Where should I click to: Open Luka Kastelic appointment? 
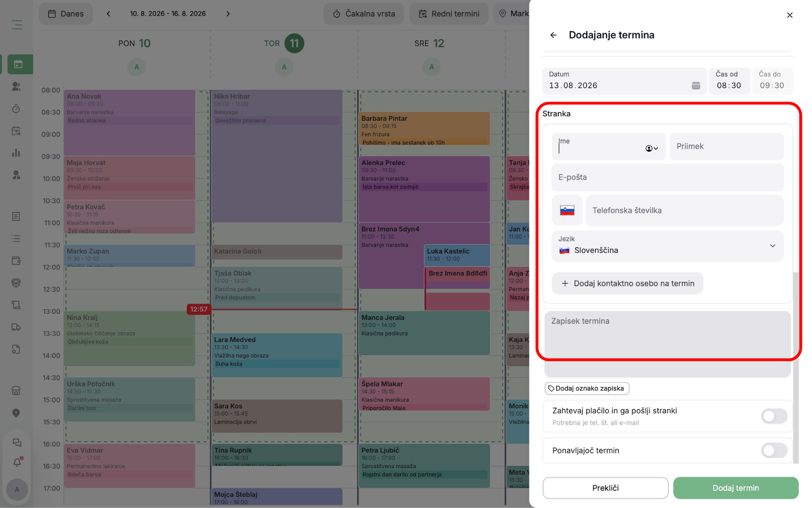457,255
